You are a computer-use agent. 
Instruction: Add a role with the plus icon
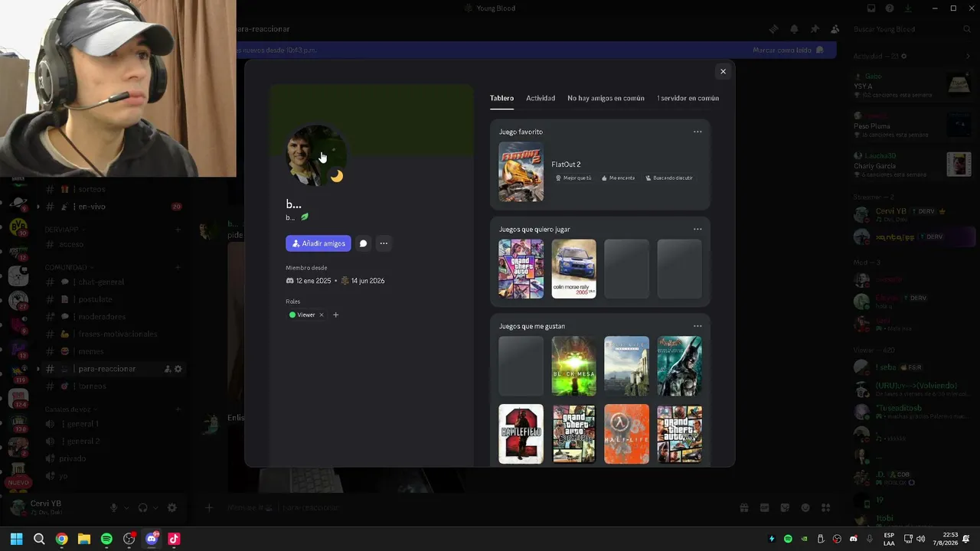tap(335, 315)
